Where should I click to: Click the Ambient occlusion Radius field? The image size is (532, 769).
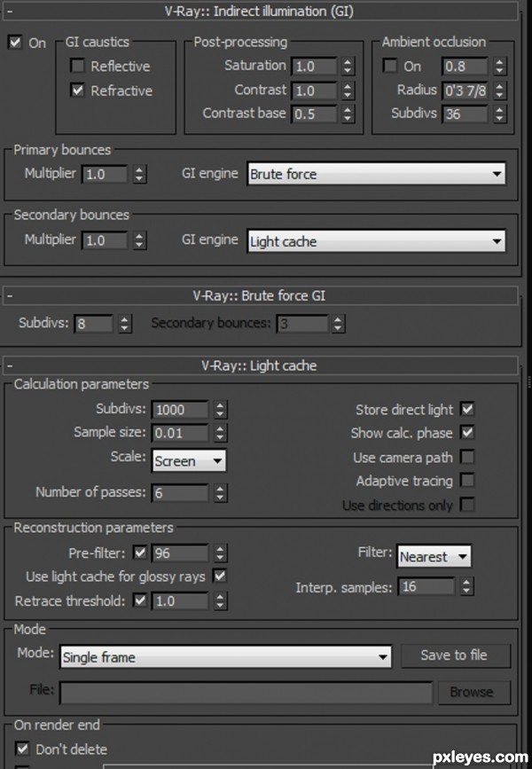point(465,90)
